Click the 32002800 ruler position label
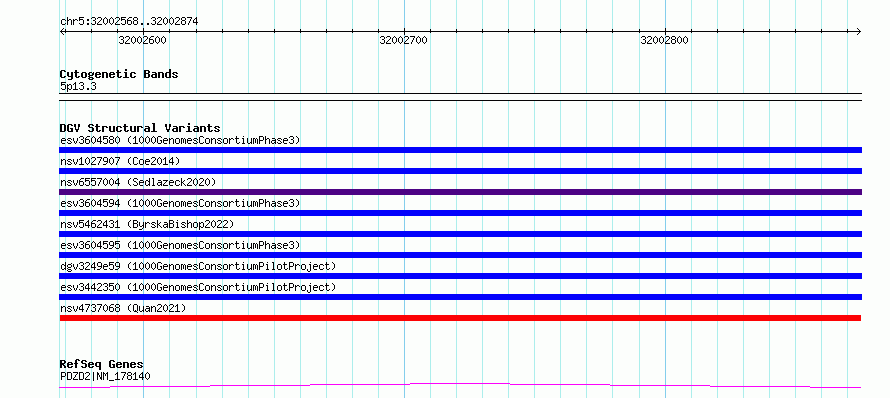Screen dimensions: 890x398 point(665,40)
